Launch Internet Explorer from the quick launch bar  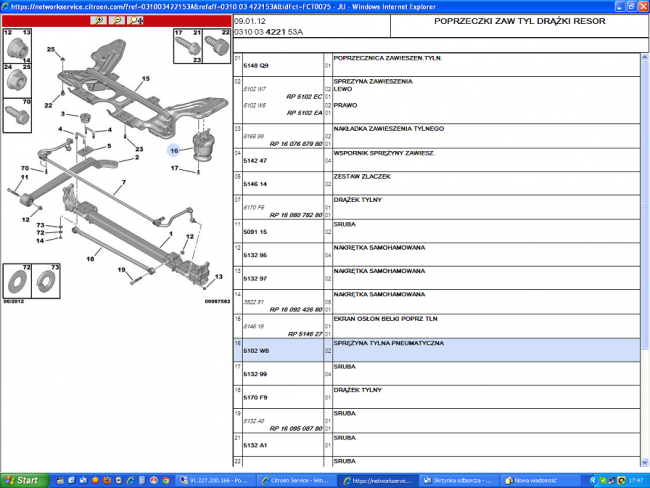[x=131, y=481]
